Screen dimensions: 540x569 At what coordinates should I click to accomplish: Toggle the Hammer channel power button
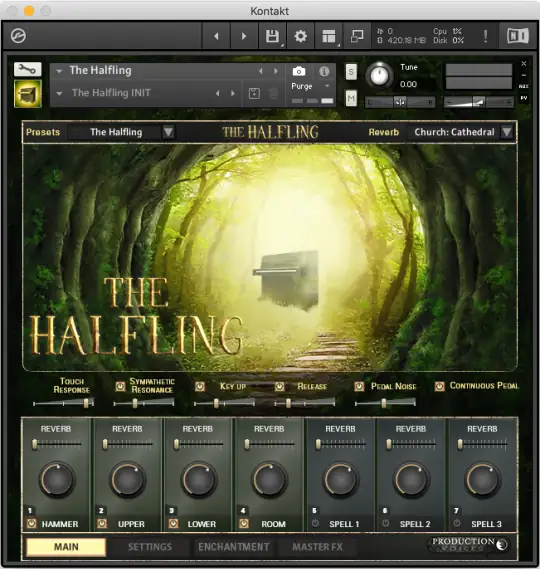32,523
